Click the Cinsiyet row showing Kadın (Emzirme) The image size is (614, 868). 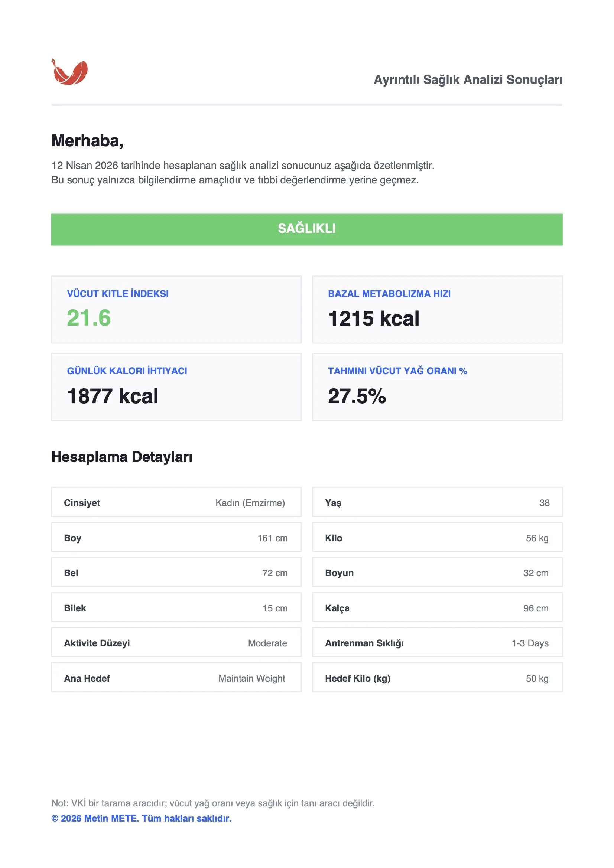point(176,502)
